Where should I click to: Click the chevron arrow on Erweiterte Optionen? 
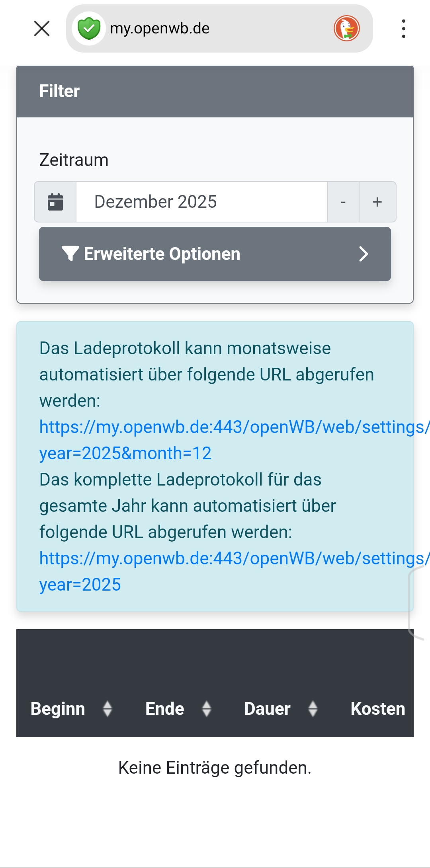point(363,254)
